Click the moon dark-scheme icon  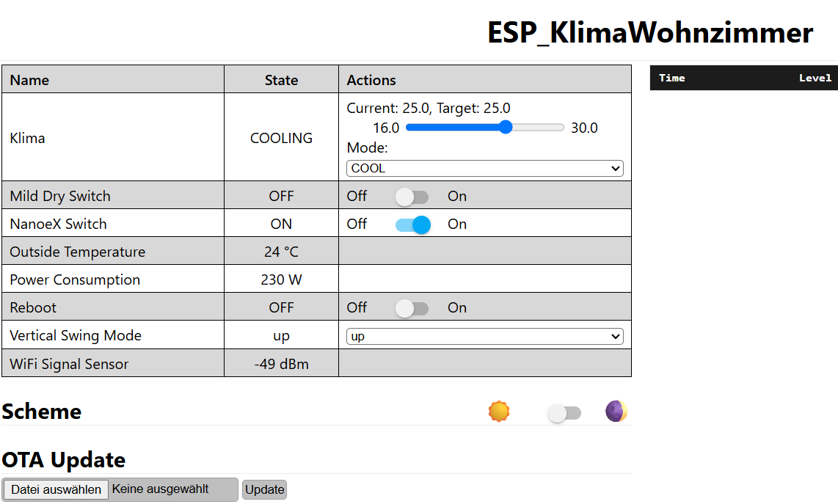[616, 412]
